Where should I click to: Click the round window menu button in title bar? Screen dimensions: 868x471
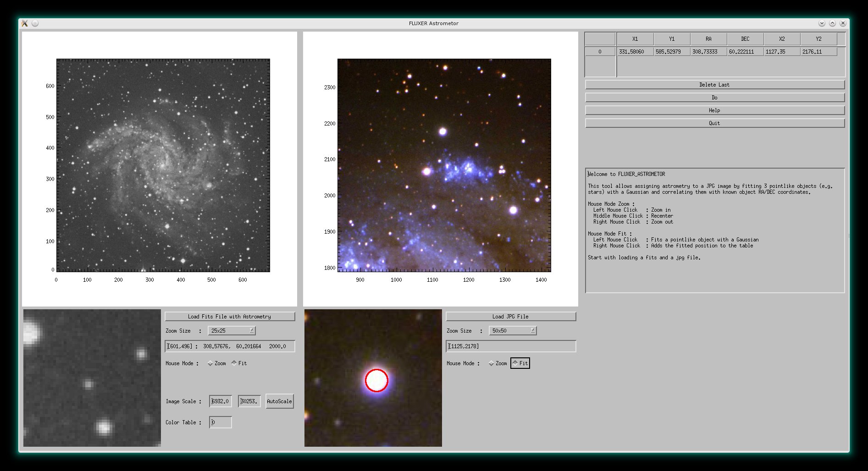pyautogui.click(x=35, y=23)
